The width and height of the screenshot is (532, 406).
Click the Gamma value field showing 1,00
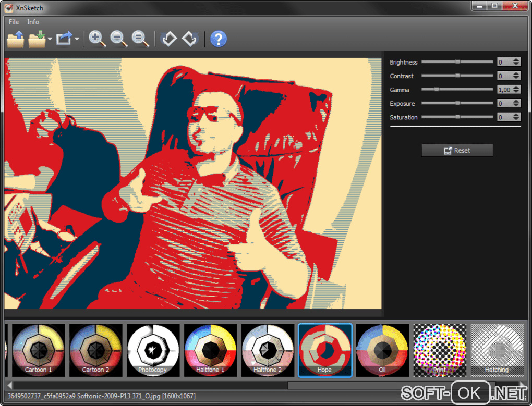(x=504, y=90)
